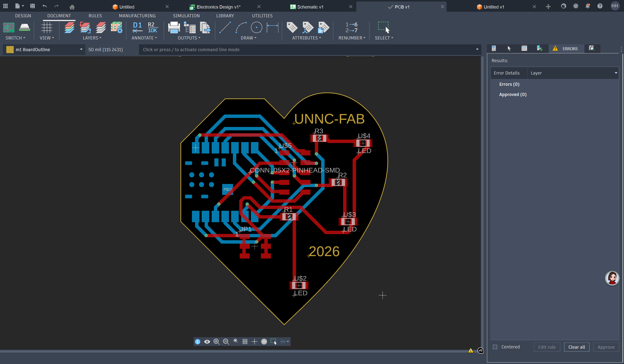Open the m1 BoardOutline layer dropdown
624x364 pixels.
[81, 49]
